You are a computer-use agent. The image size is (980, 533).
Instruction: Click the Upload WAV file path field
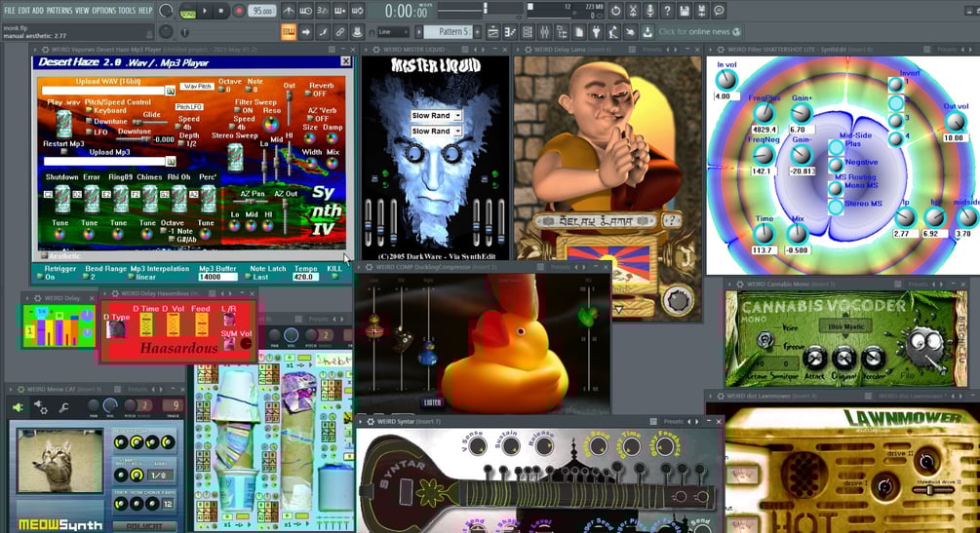103,91
